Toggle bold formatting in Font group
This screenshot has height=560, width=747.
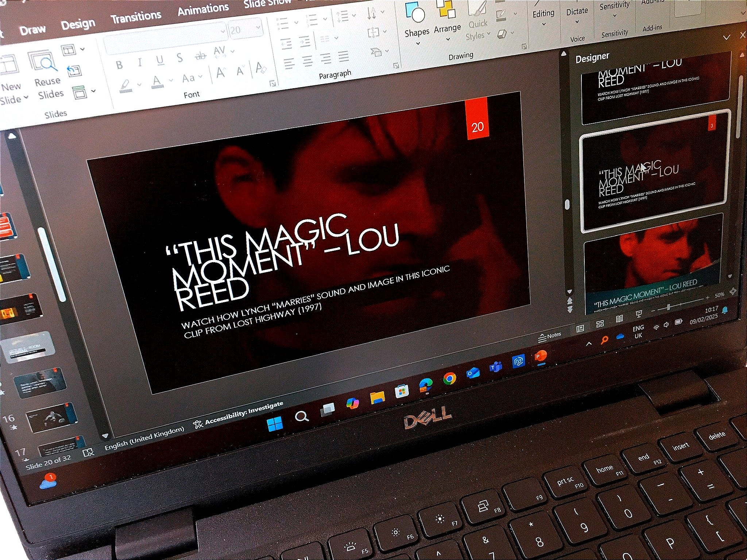(x=119, y=65)
